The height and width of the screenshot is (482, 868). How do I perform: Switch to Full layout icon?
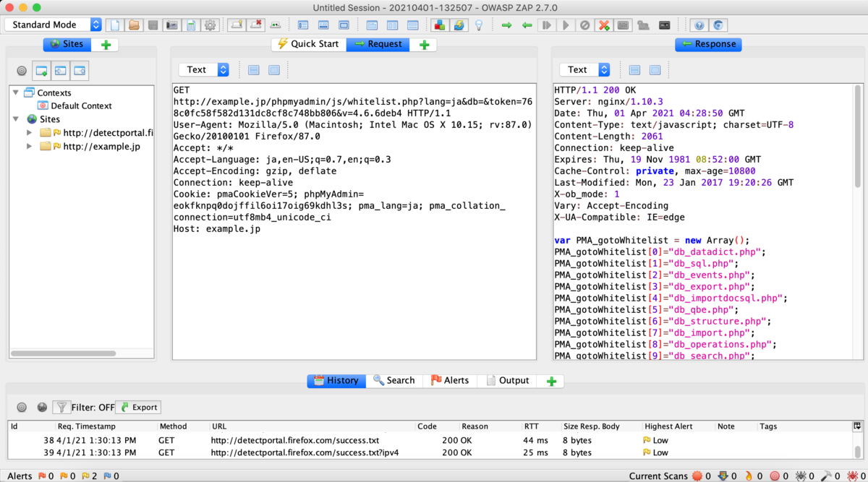pos(344,25)
